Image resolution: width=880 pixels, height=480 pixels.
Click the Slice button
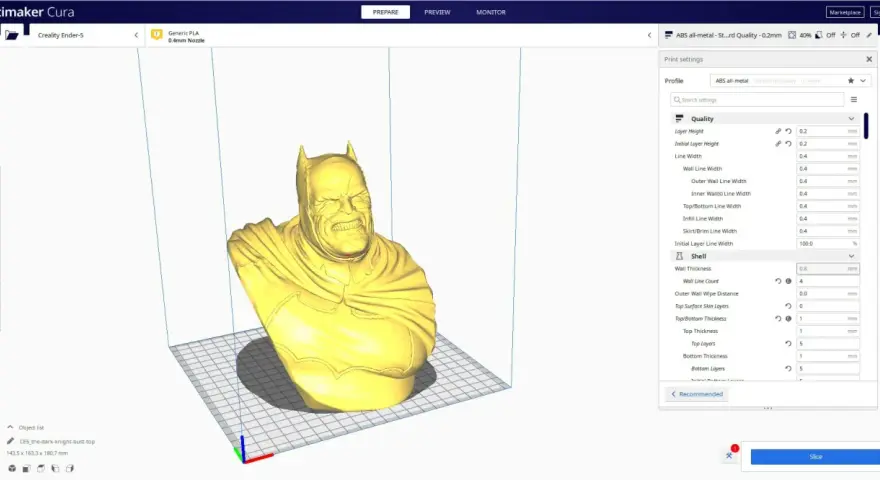815,457
